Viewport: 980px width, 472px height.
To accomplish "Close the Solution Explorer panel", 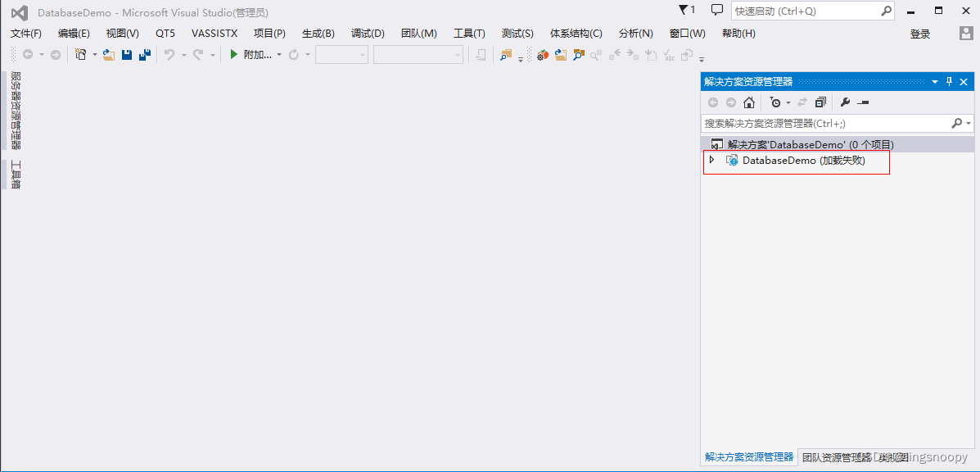I will pyautogui.click(x=964, y=82).
